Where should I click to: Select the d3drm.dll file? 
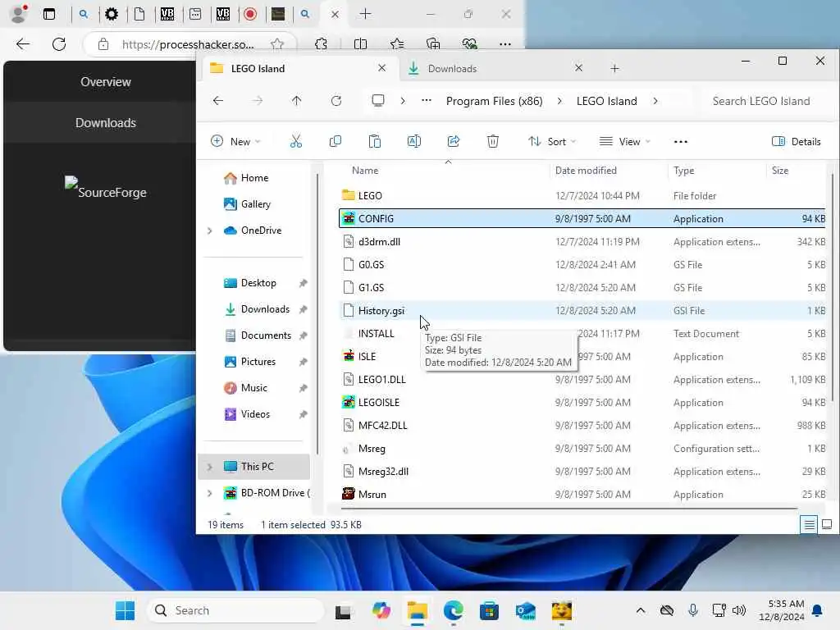pos(582,242)
